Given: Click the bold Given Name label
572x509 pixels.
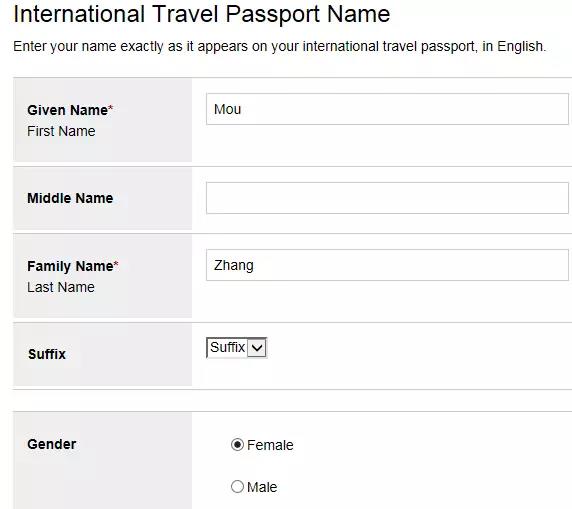Looking at the screenshot, I should click(67, 110).
